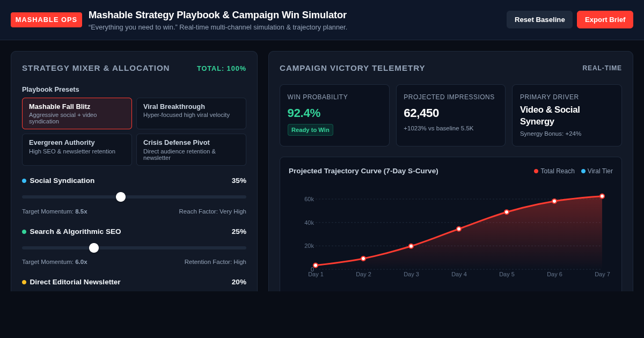Click the Day 6 data point on chart
This screenshot has height=338, width=644.
[554, 201]
